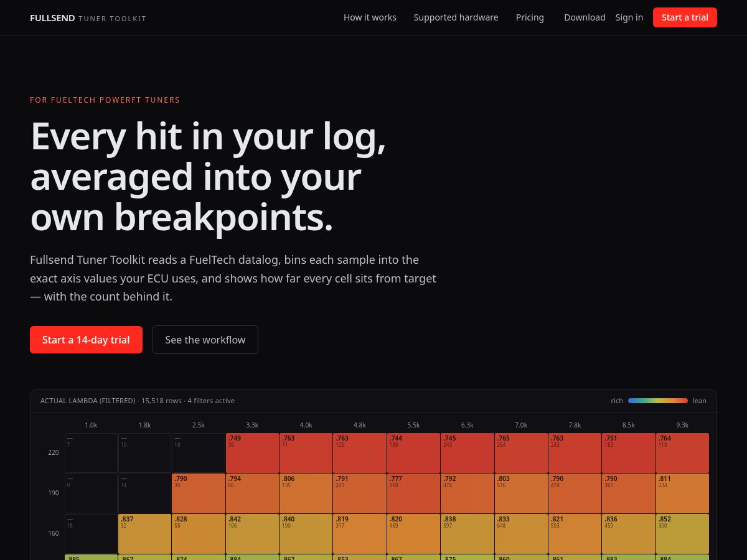Click the 'FOR FUELTECH POWERFT TUNERS' tagline
This screenshot has height=560, width=747.
(105, 100)
